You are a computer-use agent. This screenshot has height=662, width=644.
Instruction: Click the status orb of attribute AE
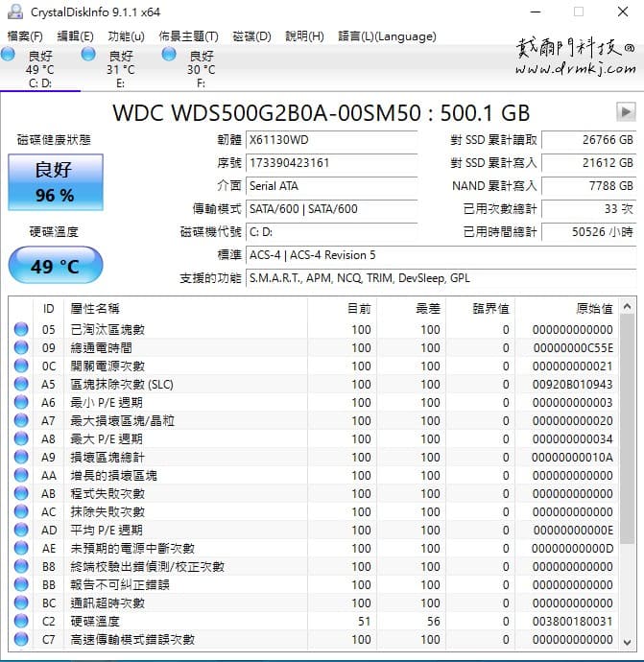[21, 548]
